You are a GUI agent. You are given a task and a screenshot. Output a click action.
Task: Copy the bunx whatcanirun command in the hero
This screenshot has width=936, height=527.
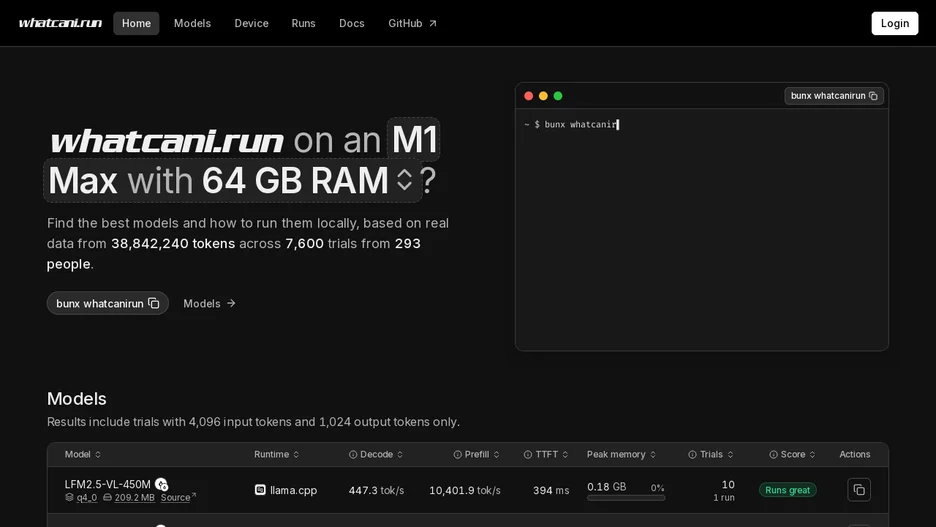(108, 303)
